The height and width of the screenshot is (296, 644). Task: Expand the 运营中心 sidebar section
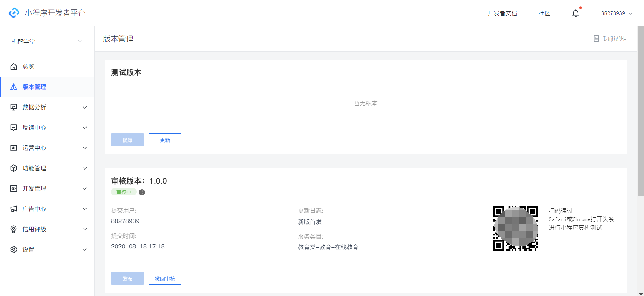(48, 148)
